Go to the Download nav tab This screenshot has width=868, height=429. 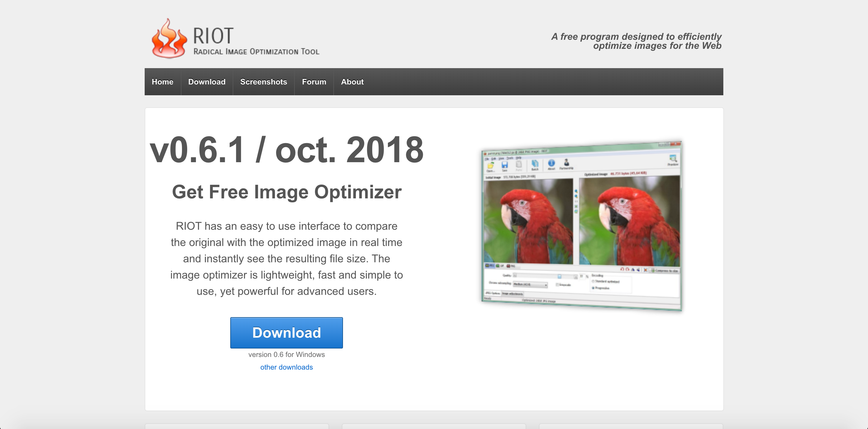tap(206, 82)
